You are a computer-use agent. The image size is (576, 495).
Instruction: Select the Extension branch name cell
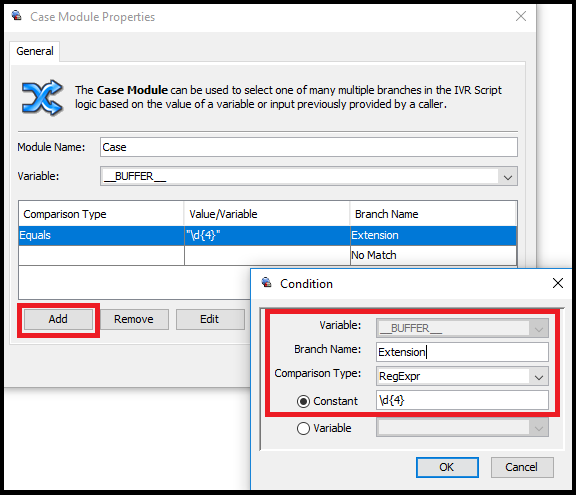coord(433,235)
